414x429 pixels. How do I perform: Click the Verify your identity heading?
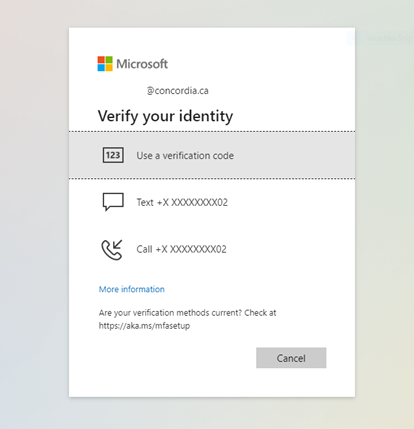tap(165, 116)
